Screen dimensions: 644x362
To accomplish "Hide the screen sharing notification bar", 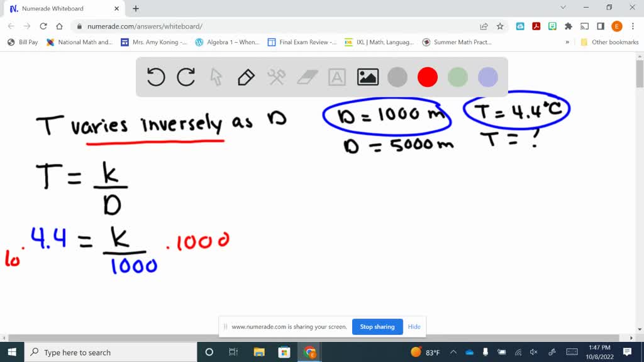I will pos(414,327).
